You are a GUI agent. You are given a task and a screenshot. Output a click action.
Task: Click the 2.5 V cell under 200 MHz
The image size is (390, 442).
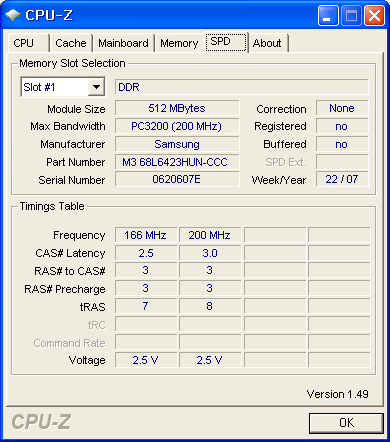210,360
